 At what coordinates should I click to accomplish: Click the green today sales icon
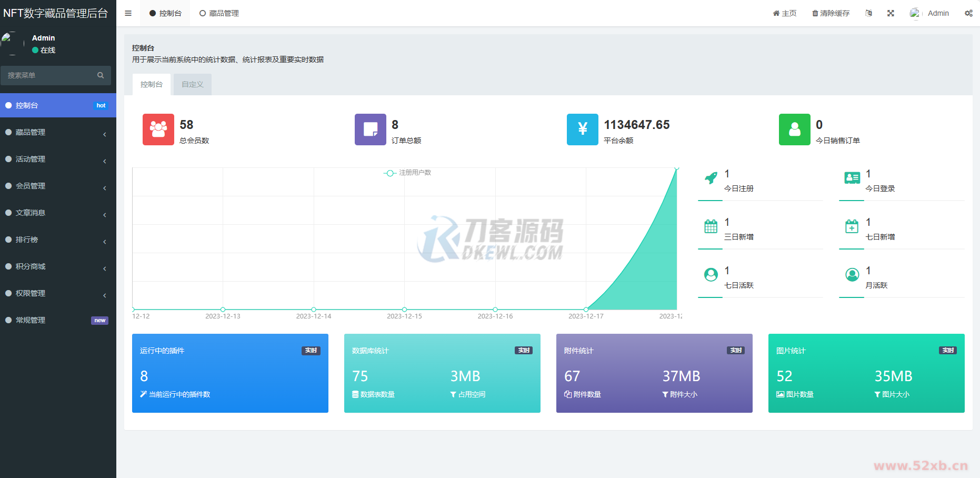point(794,130)
